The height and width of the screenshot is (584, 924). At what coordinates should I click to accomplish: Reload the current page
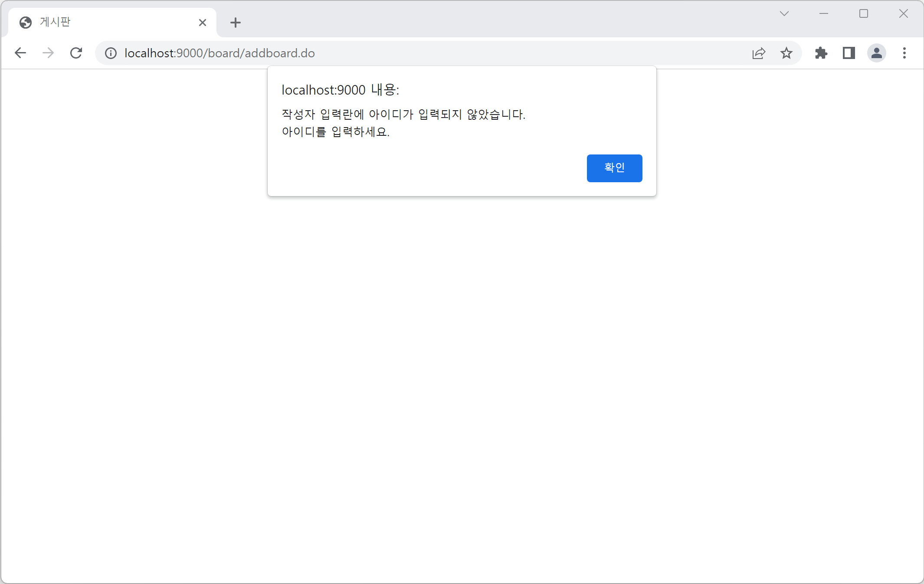pos(76,53)
